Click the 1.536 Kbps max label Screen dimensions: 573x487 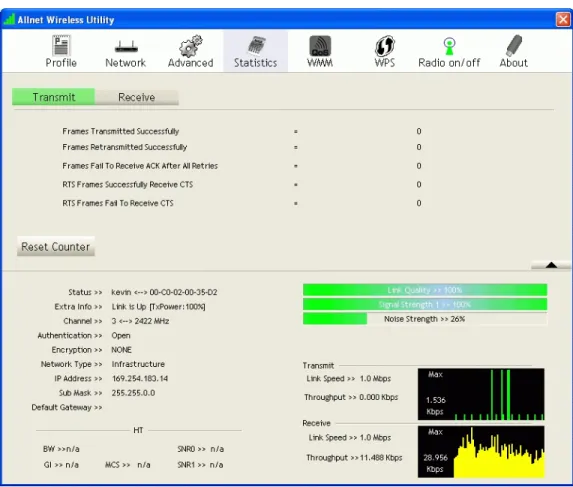click(x=435, y=406)
